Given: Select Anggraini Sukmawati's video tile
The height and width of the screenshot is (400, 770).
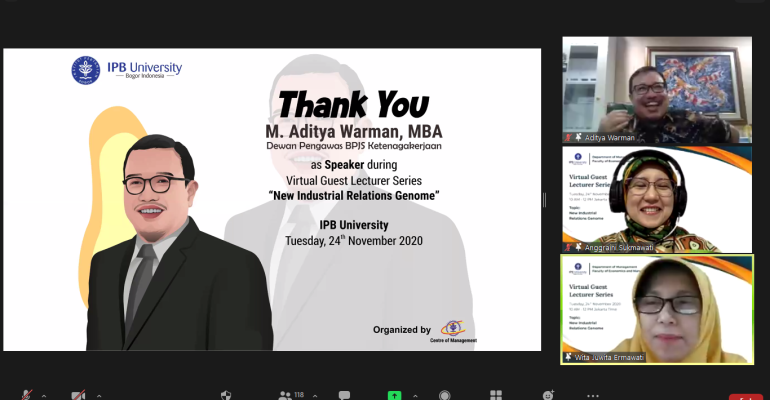Looking at the screenshot, I should [657, 199].
